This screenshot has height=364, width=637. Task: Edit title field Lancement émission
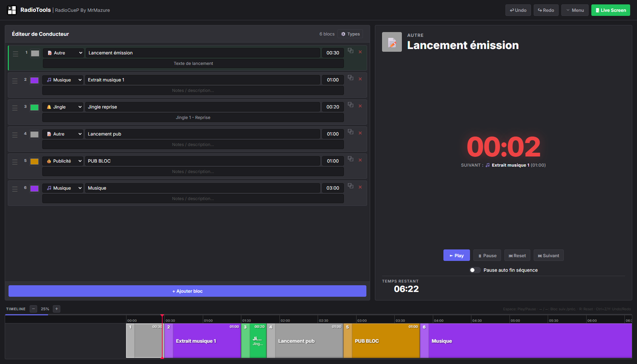(x=203, y=53)
